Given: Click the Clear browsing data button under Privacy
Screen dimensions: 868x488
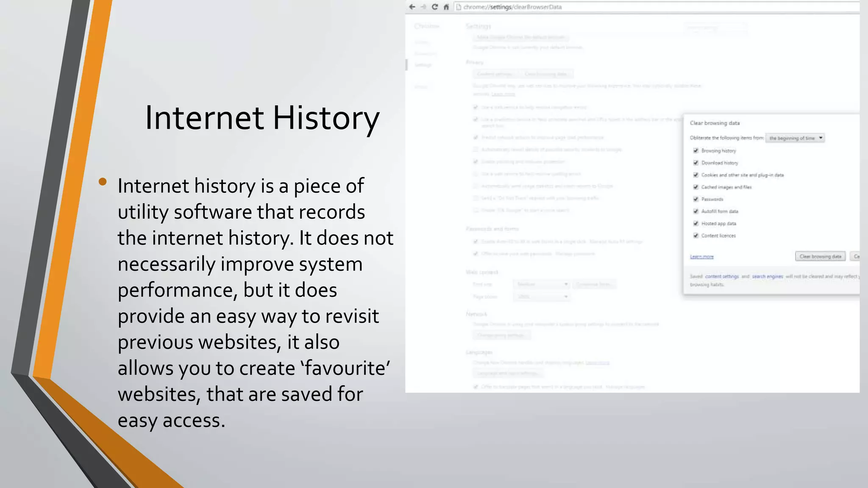Looking at the screenshot, I should [546, 74].
